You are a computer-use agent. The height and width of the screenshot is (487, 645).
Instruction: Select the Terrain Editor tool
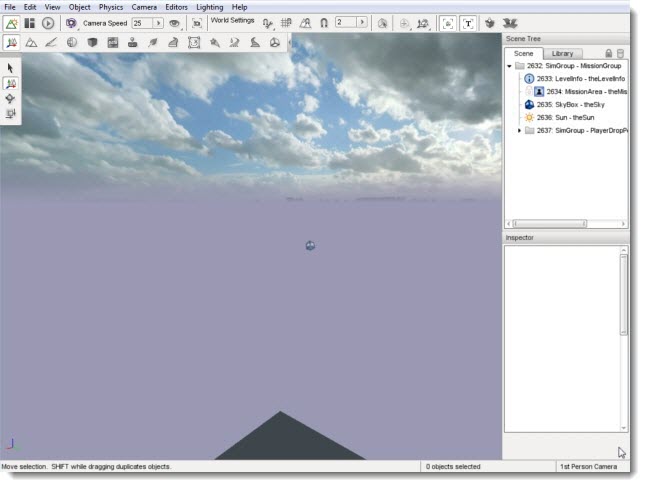(x=31, y=42)
